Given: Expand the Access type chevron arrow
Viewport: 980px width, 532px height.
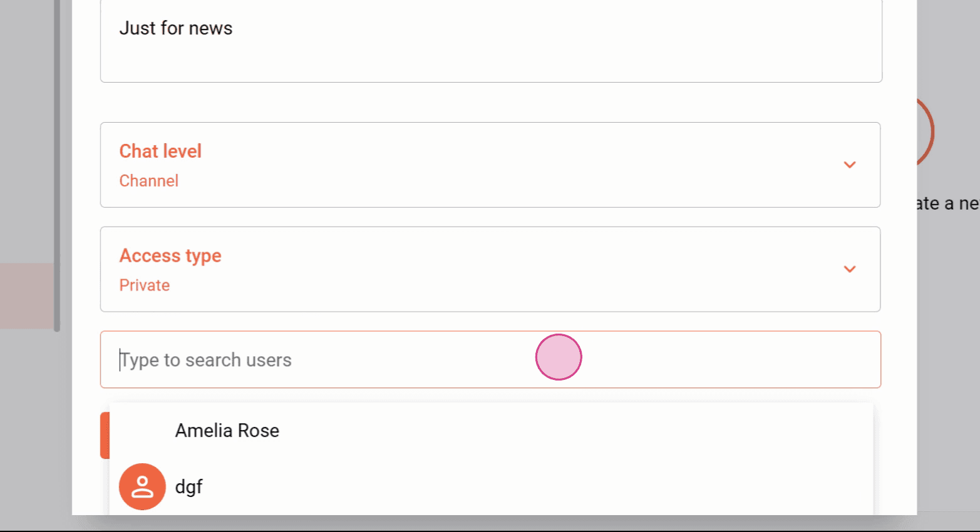Looking at the screenshot, I should pyautogui.click(x=849, y=269).
